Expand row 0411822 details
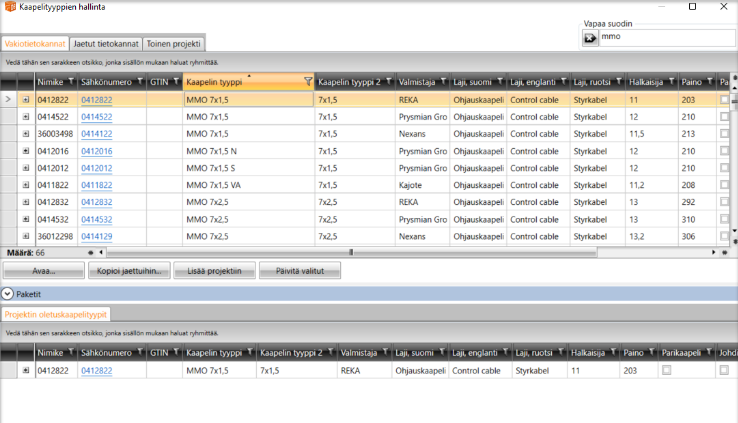Viewport: 738px width, 423px height. pyautogui.click(x=26, y=185)
